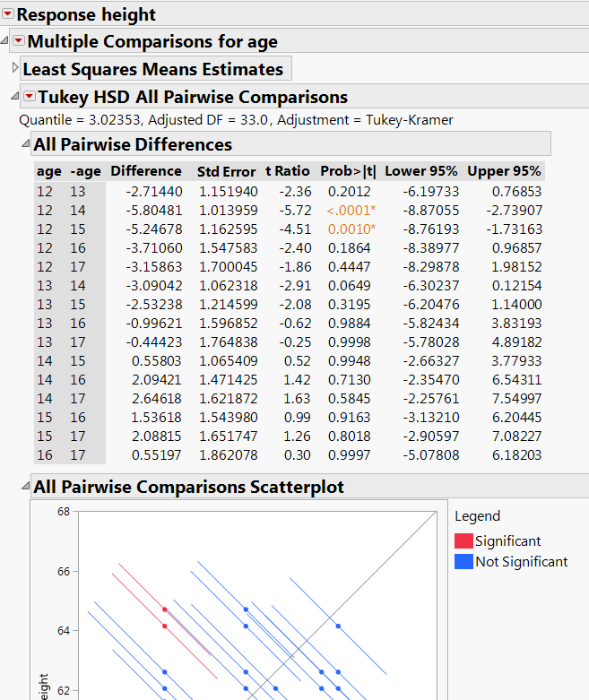Image resolution: width=589 pixels, height=700 pixels.
Task: Select the t Ratio value 1.63
Action: pyautogui.click(x=297, y=398)
